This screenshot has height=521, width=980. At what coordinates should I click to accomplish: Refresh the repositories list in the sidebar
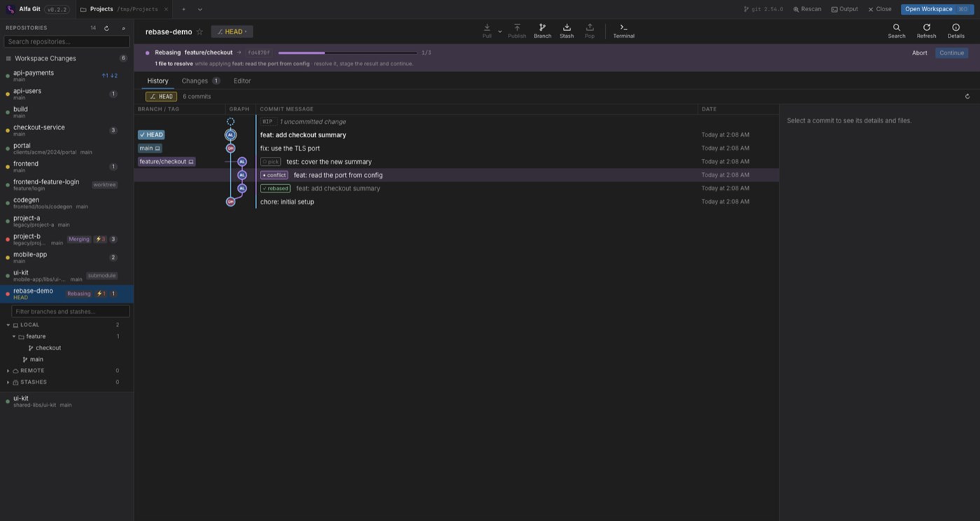(x=106, y=28)
